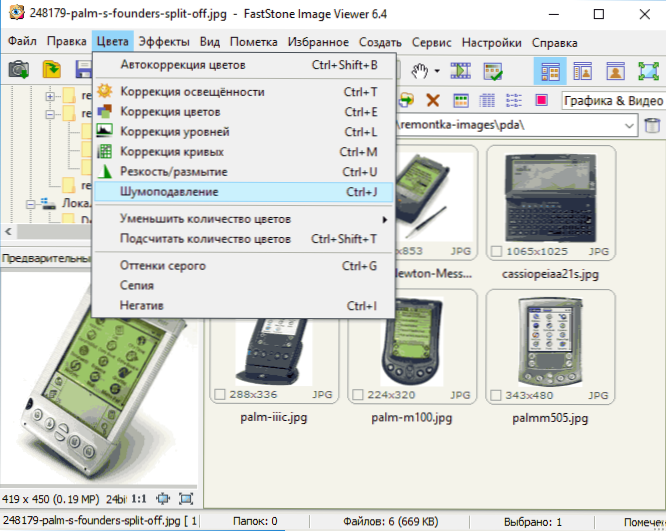This screenshot has height=531, width=666.
Task: Click the yellow open-folder toolbar icon
Action: tap(52, 70)
